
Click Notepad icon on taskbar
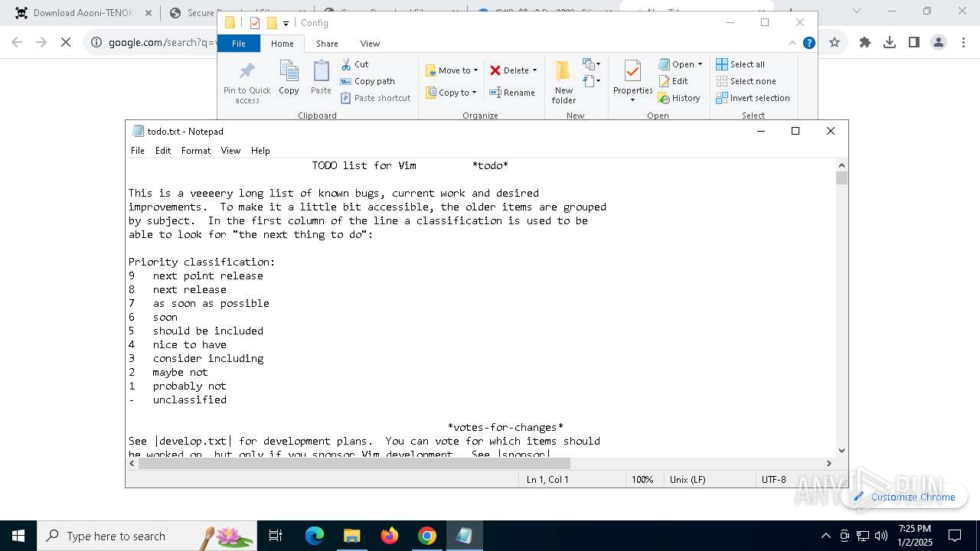[464, 536]
